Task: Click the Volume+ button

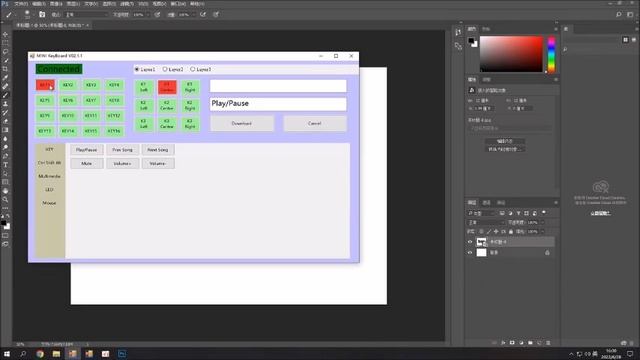Action: coord(122,164)
